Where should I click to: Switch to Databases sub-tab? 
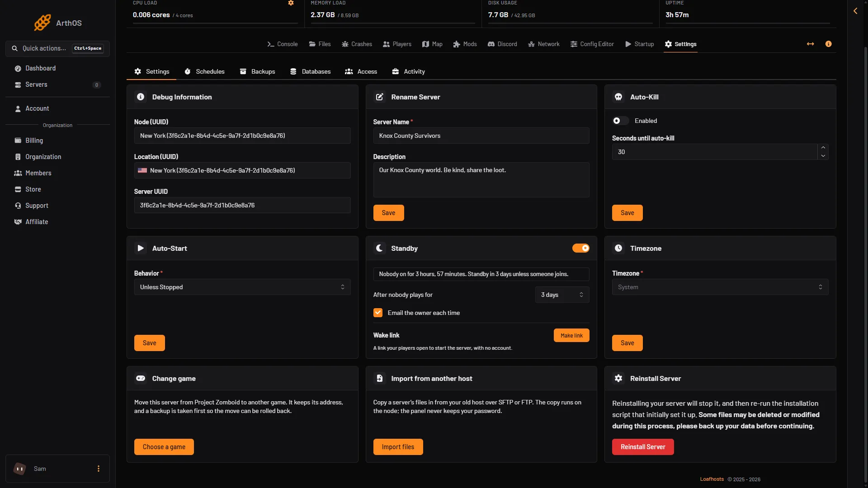pyautogui.click(x=310, y=71)
